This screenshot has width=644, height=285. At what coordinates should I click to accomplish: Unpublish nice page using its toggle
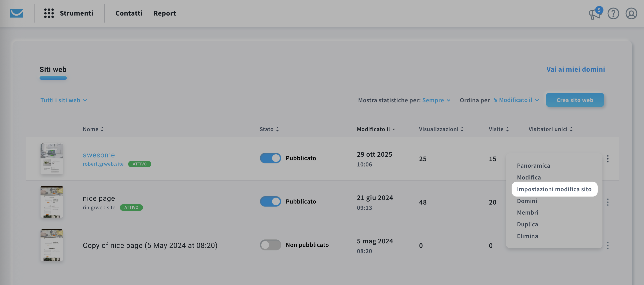(x=270, y=202)
